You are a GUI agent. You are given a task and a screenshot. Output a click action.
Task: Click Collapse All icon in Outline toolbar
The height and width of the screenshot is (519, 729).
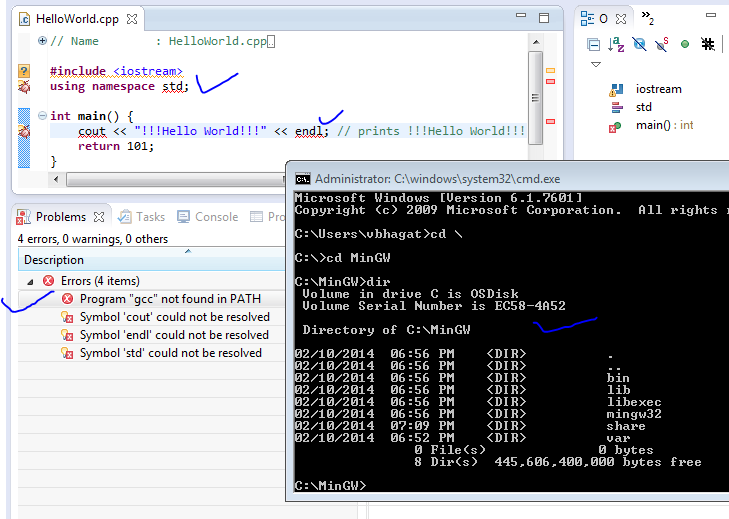[593, 44]
